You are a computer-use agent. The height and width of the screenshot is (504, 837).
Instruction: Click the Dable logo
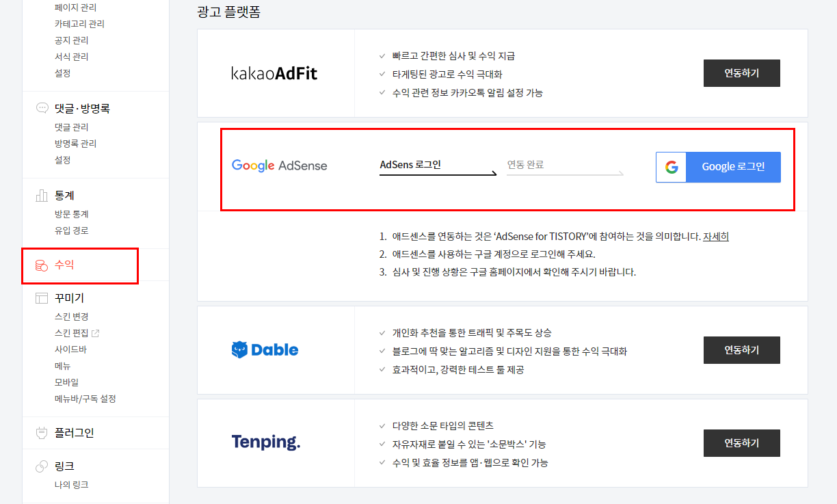[265, 350]
